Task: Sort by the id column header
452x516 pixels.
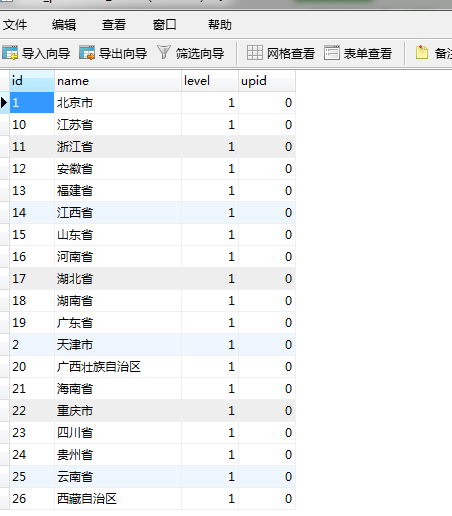Action: pyautogui.click(x=32, y=81)
